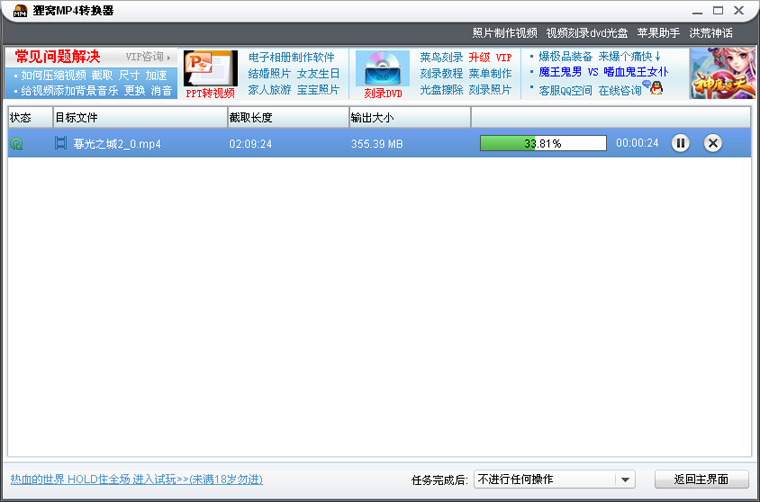760x502 pixels.
Task: Open the 宝宝照片 link
Action: 318,90
